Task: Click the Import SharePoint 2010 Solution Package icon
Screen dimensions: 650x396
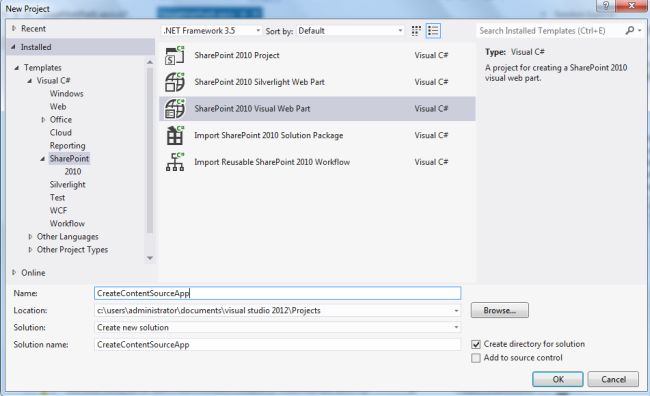Action: tap(175, 135)
